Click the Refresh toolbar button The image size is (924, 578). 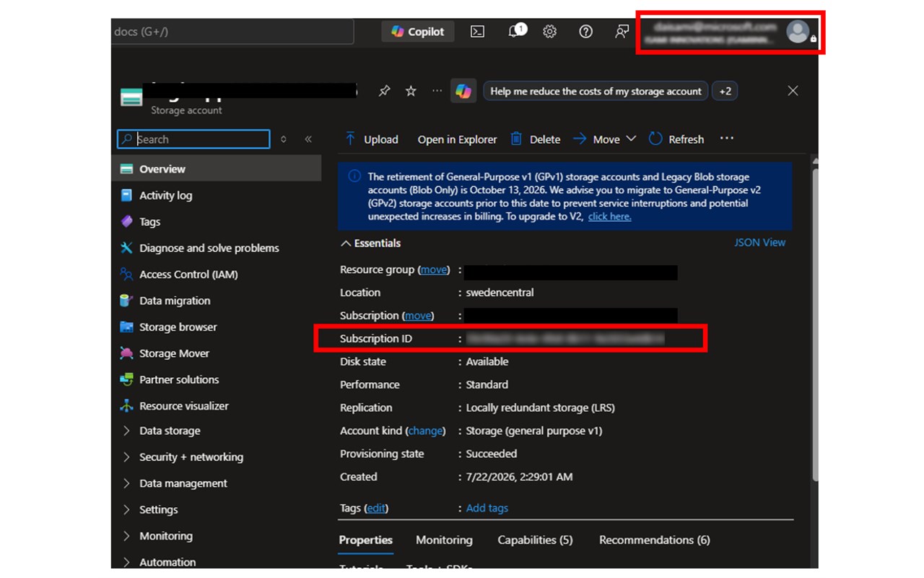pyautogui.click(x=676, y=139)
